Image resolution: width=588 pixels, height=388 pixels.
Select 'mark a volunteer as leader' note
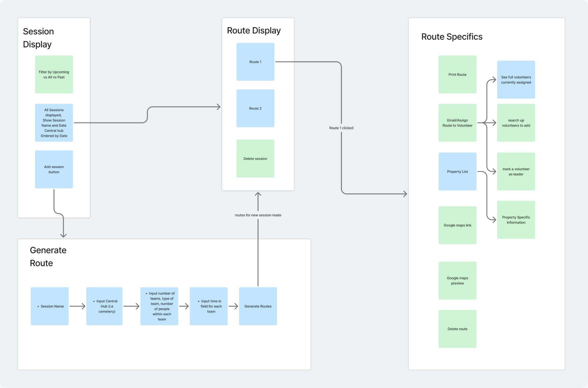[x=516, y=171]
